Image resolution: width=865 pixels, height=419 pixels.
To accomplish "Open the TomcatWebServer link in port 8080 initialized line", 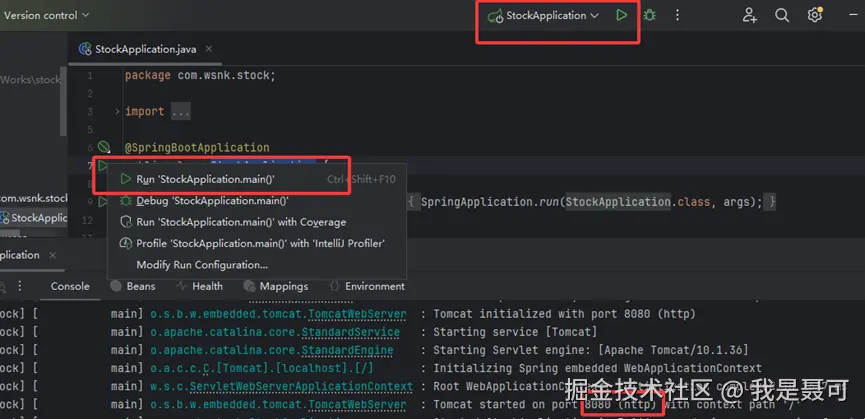I will [357, 314].
